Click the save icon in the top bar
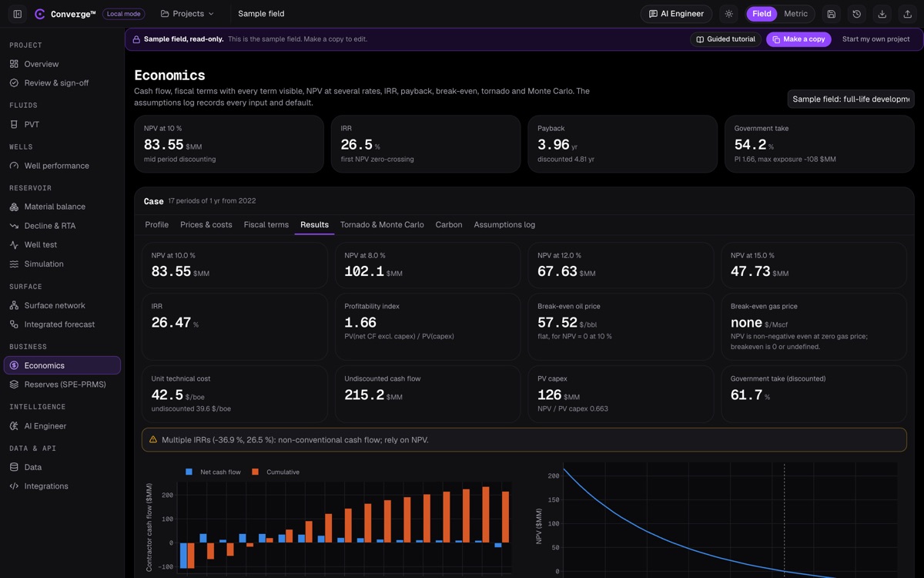The width and height of the screenshot is (924, 578). [x=832, y=14]
